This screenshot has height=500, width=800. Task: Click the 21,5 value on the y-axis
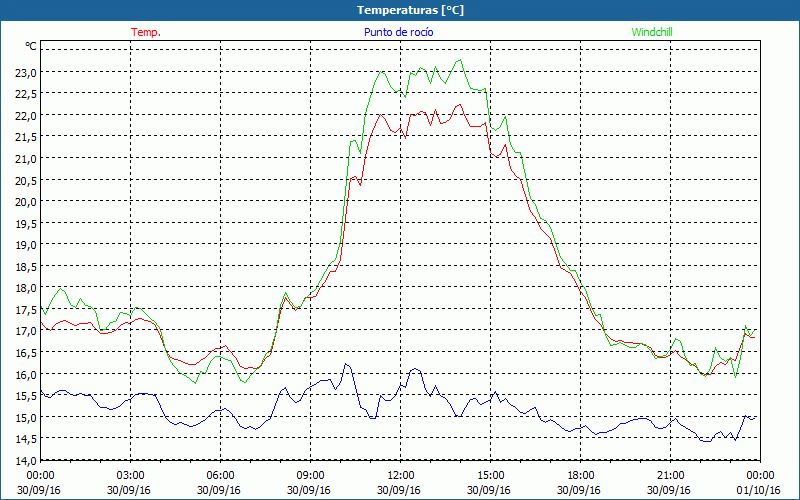click(x=26, y=137)
